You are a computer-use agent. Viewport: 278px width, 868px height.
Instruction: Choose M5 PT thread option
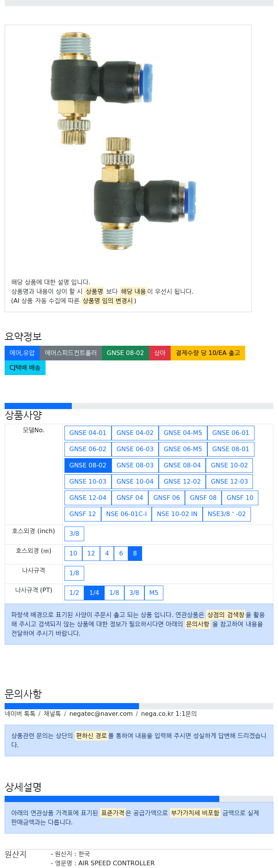point(154,593)
